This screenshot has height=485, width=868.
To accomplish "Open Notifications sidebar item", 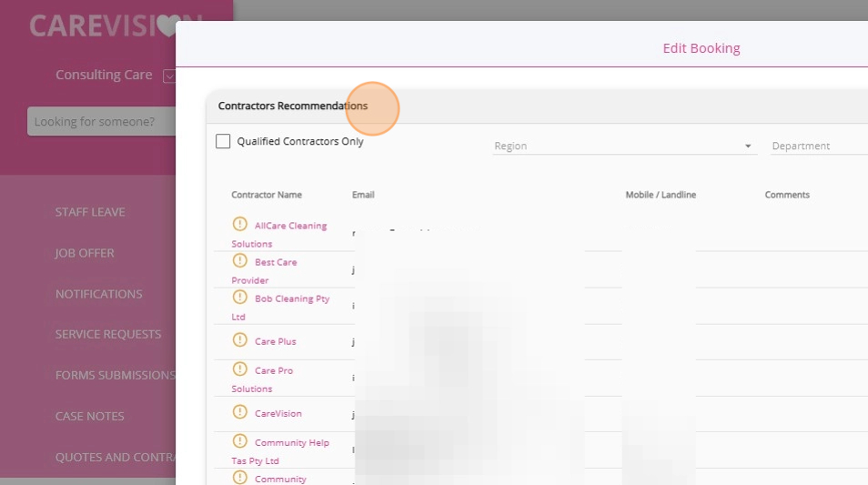I will tap(98, 294).
